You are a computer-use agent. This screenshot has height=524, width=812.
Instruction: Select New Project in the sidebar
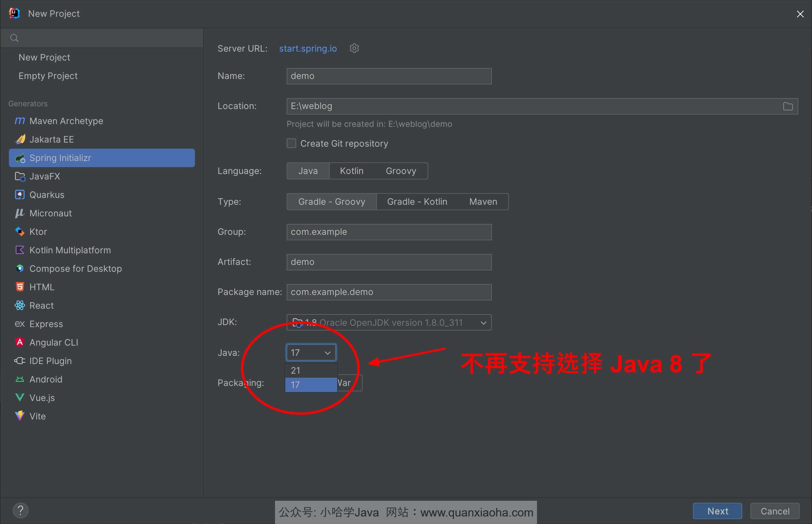[x=44, y=57]
